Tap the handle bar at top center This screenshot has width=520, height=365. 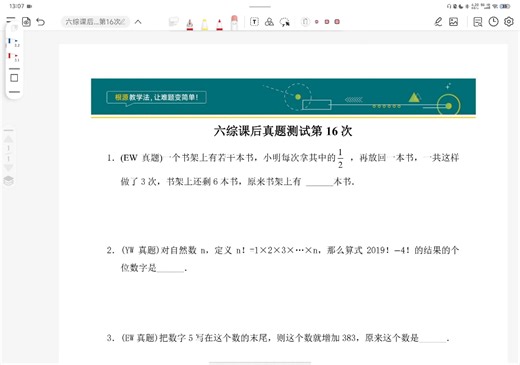(260, 6)
